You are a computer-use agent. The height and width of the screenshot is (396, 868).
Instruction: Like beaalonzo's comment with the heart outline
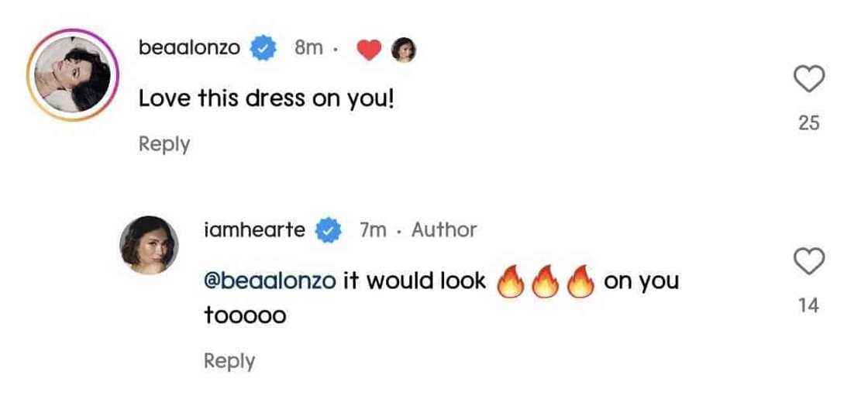click(809, 80)
